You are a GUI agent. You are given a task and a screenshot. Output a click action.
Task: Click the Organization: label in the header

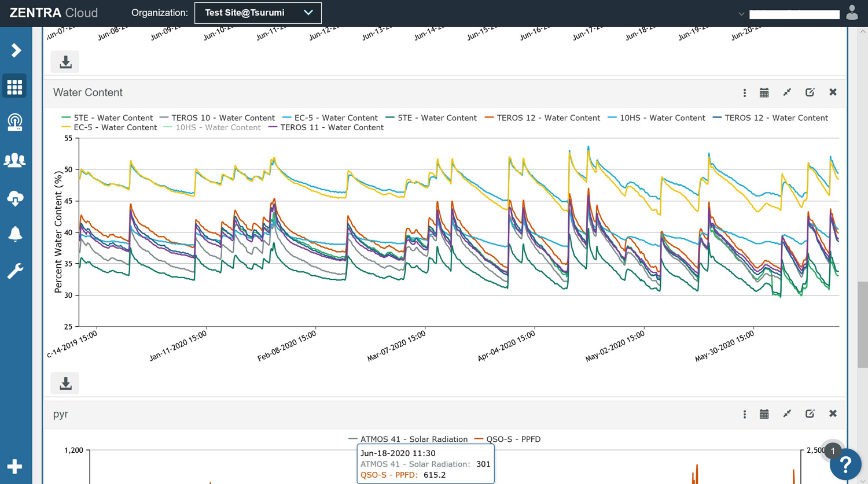[x=160, y=13]
